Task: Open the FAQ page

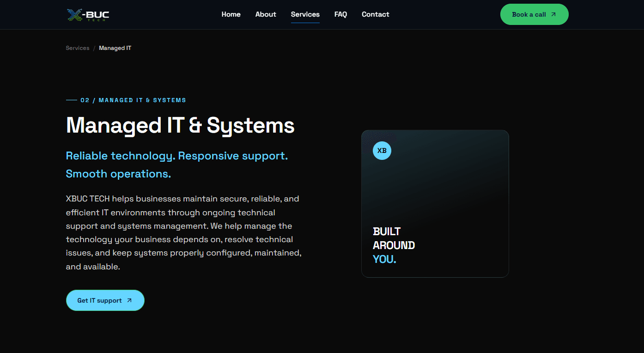Action: click(340, 14)
